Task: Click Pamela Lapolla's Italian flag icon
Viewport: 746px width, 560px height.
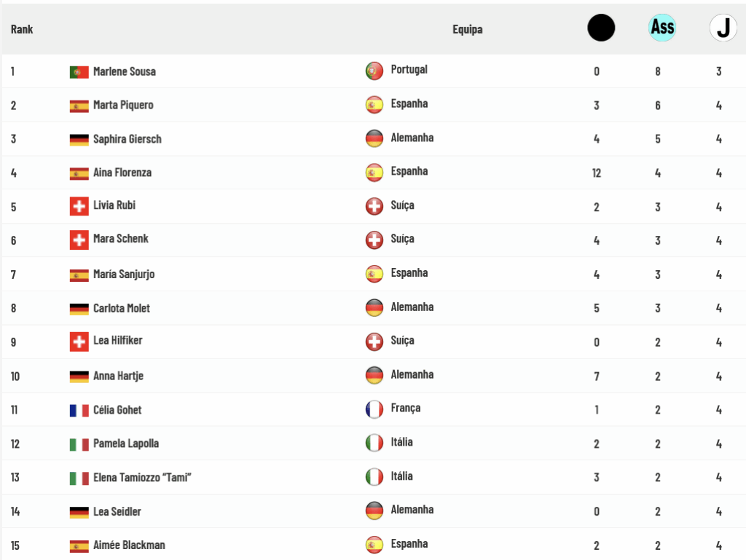Action: 79,444
